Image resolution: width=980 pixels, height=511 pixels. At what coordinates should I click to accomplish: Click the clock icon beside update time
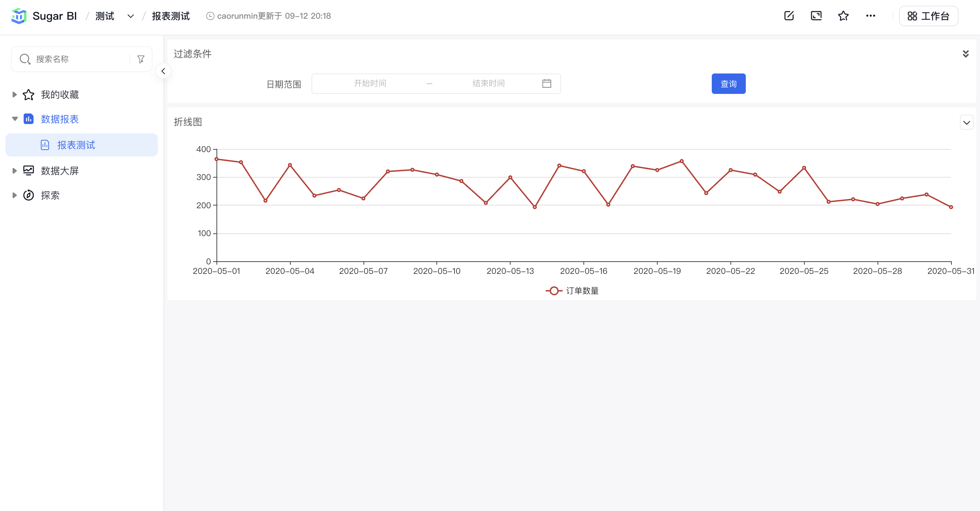point(210,16)
